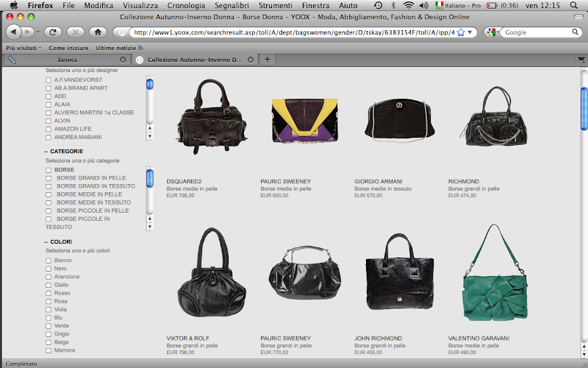Tick the Nero color checkbox

pyautogui.click(x=49, y=269)
